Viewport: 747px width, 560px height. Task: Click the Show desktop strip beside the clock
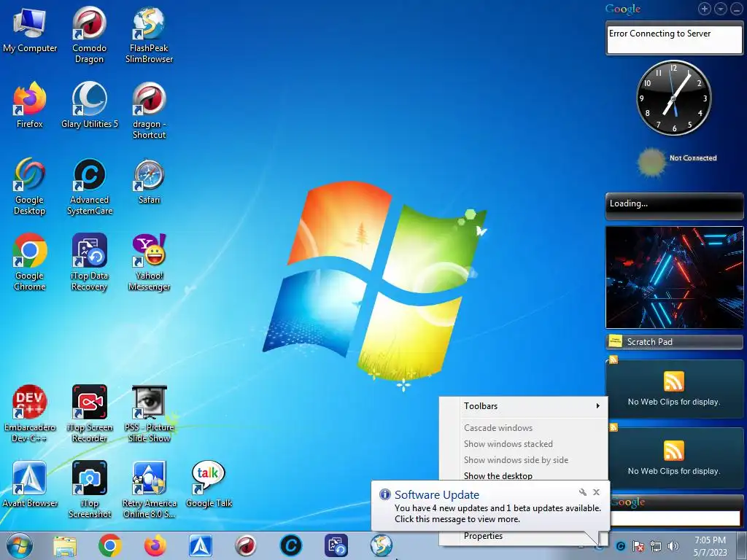click(742, 546)
